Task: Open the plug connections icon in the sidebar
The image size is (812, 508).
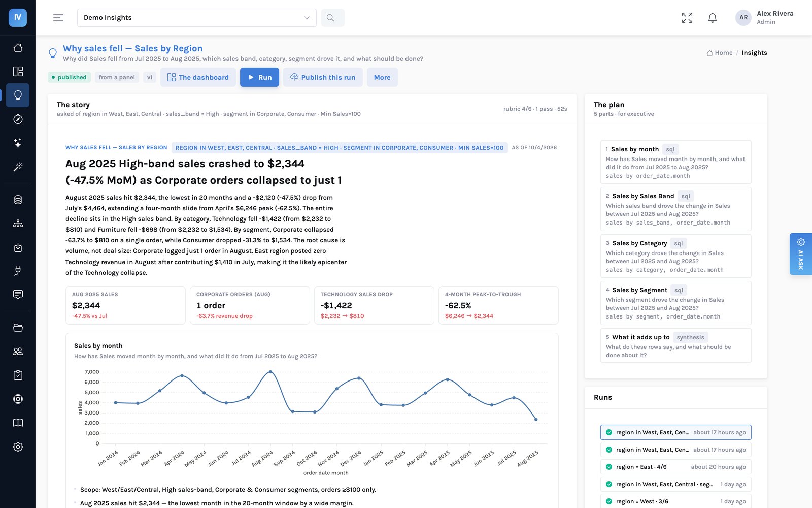Action: (18, 271)
